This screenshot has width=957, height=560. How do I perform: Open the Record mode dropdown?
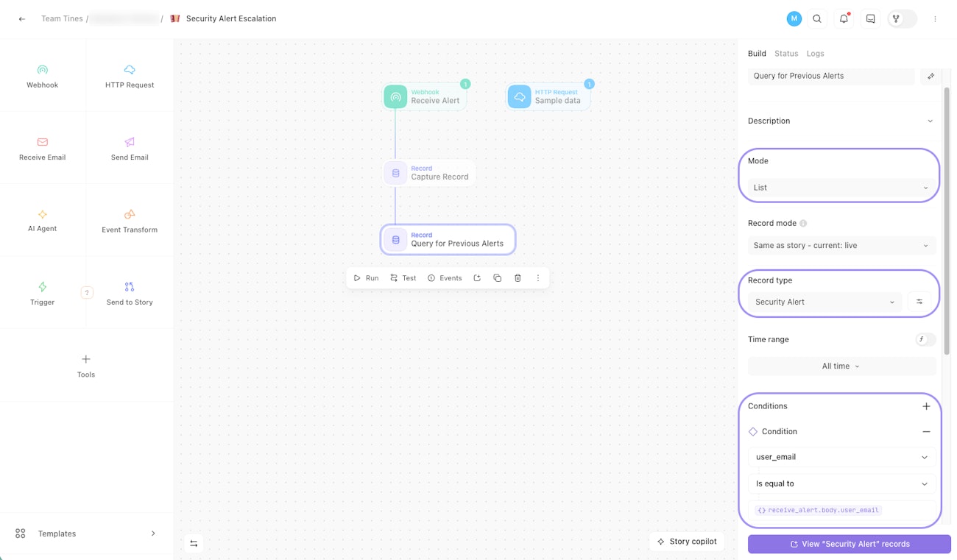(842, 246)
